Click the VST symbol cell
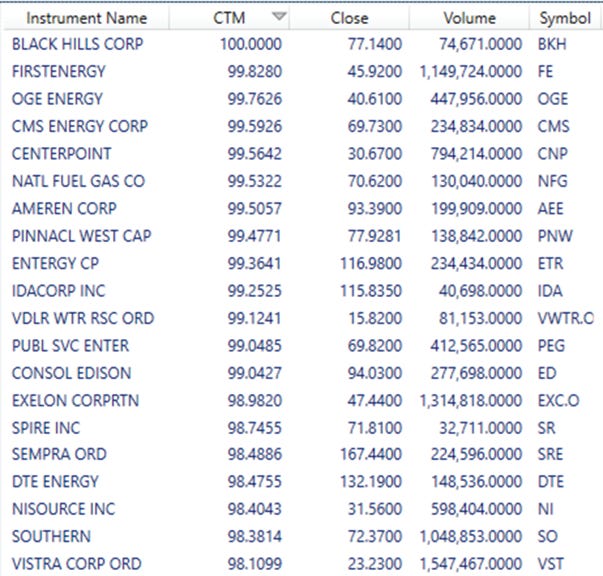This screenshot has width=603, height=576. (550, 564)
